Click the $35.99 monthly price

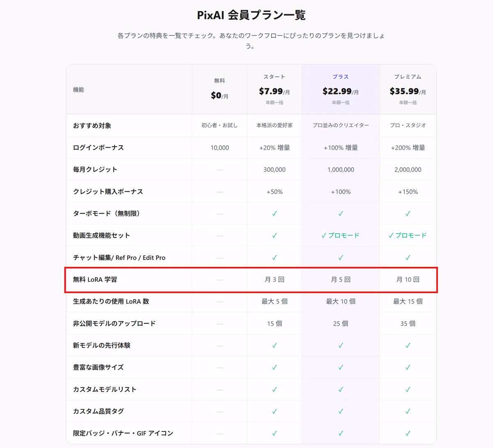coord(408,91)
